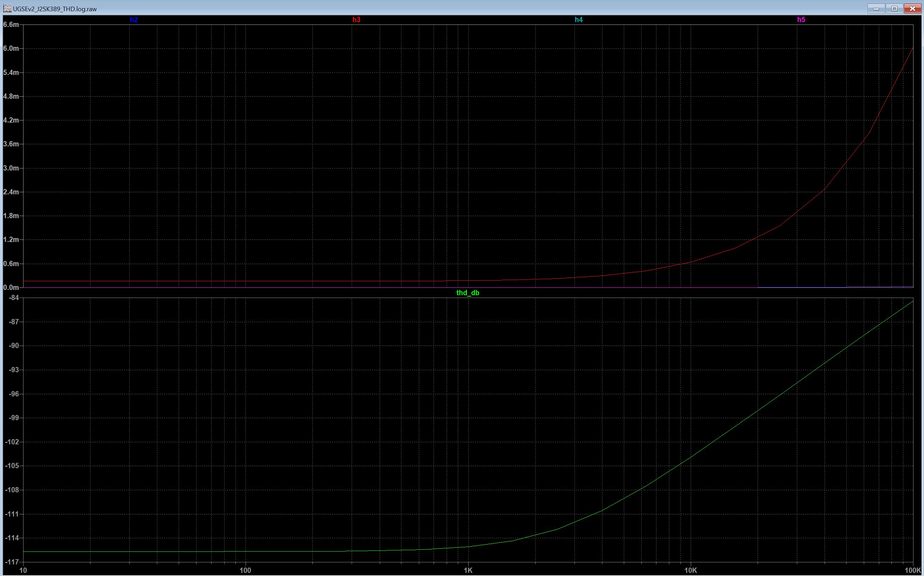The width and height of the screenshot is (924, 576).
Task: Click the -93 y-axis label
Action: [14, 370]
